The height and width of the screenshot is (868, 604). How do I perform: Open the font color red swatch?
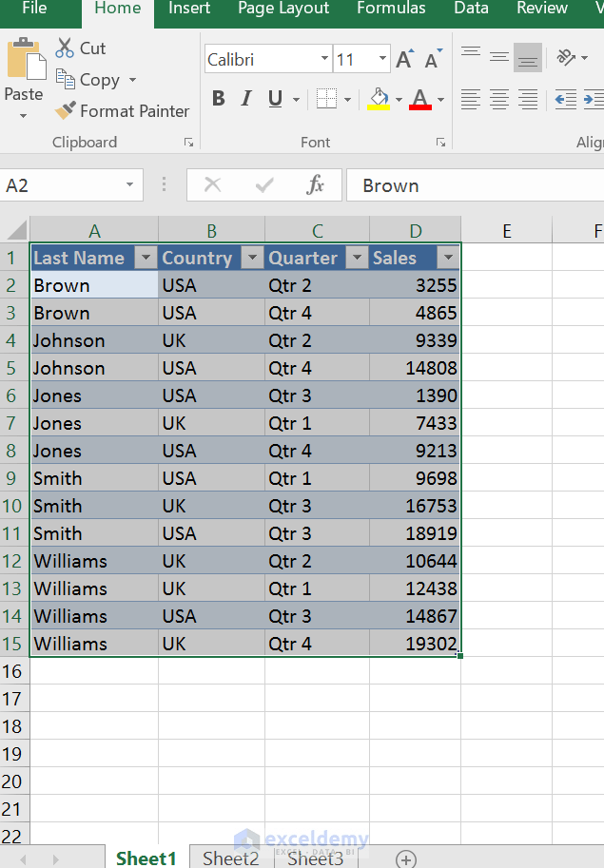[x=419, y=99]
